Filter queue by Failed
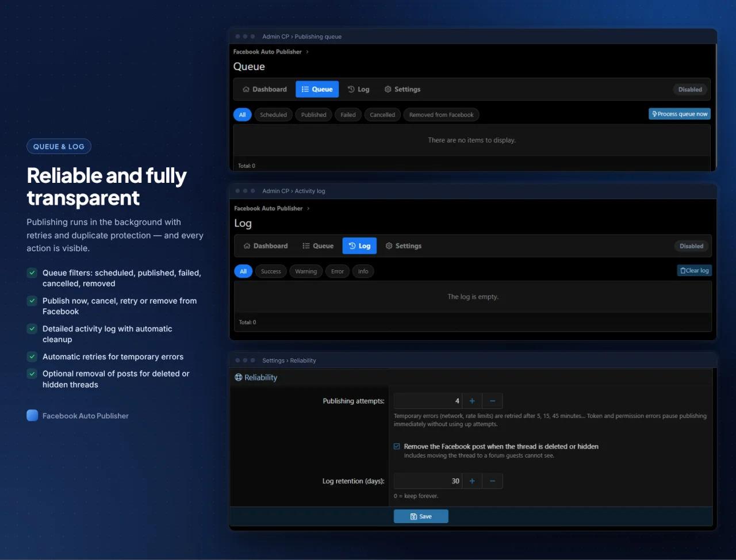Screen dimensions: 736x560 click(x=348, y=115)
